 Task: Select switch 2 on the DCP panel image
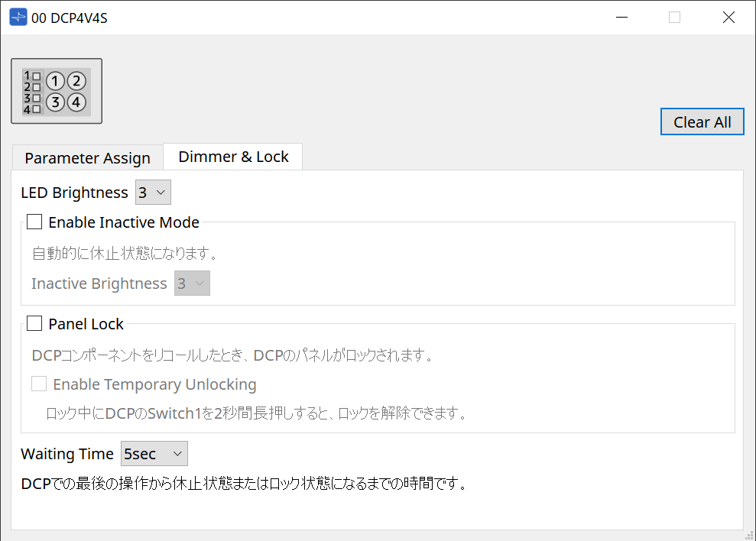(x=76, y=80)
